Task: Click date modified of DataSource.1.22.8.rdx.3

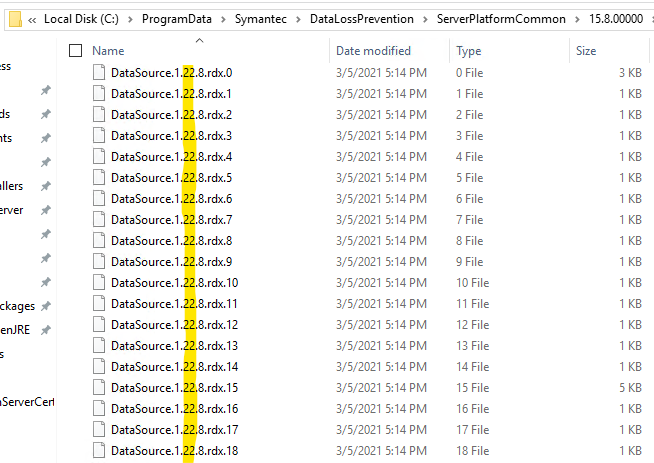Action: tap(381, 136)
